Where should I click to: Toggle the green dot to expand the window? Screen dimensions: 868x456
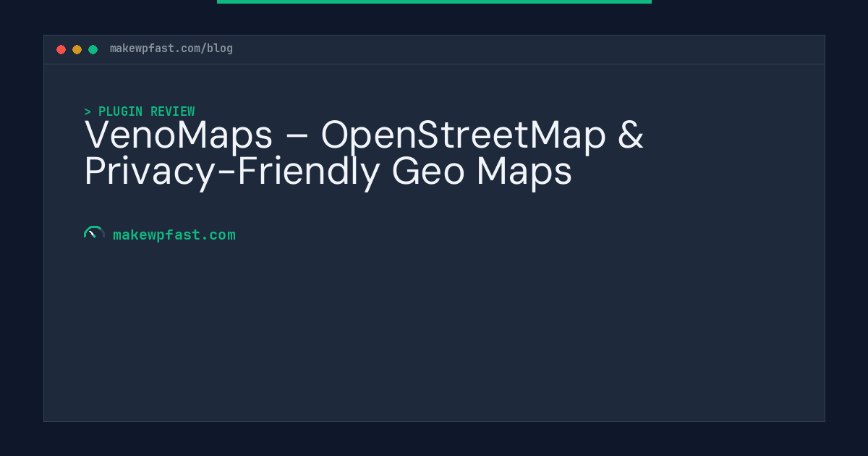coord(93,49)
